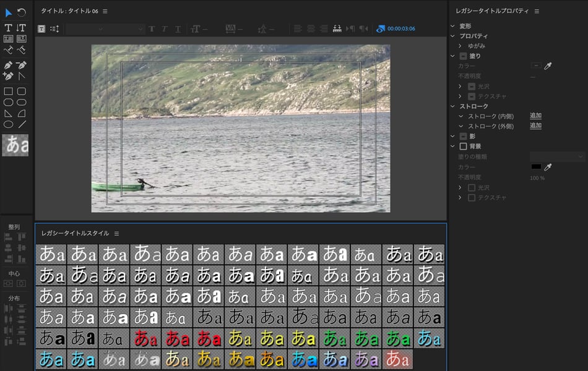Image resolution: width=588 pixels, height=371 pixels.
Task: Select the Selection arrow tool
Action: coord(9,12)
